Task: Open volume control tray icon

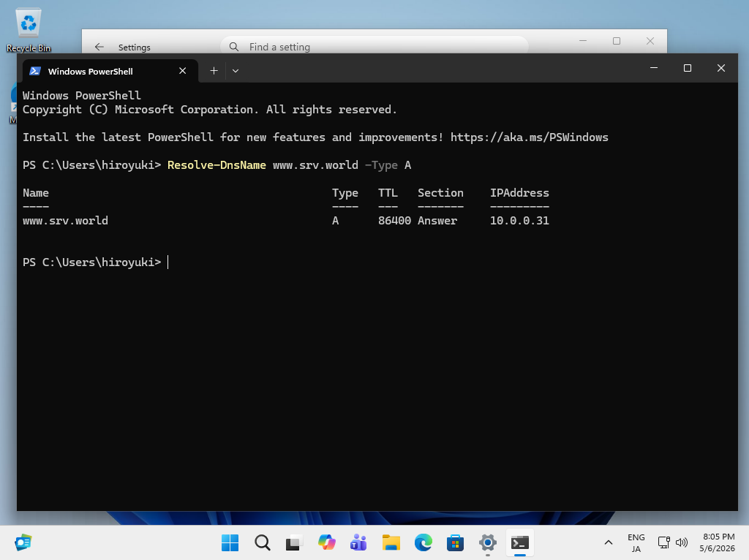Action: pyautogui.click(x=682, y=542)
